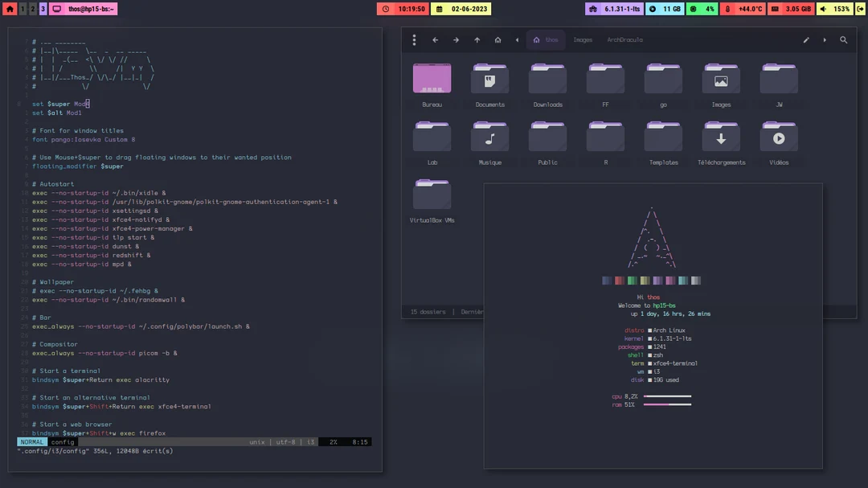Open the search magnifier in the file manager
The height and width of the screenshot is (488, 868).
point(843,39)
